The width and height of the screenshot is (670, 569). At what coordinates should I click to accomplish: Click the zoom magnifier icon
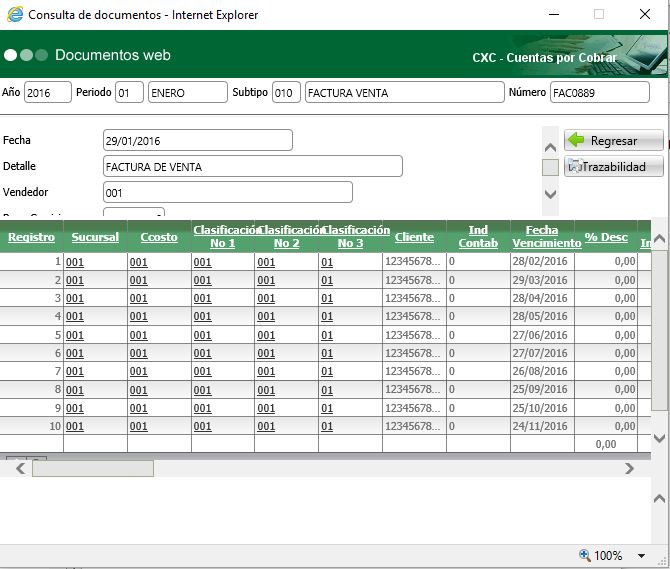(585, 555)
